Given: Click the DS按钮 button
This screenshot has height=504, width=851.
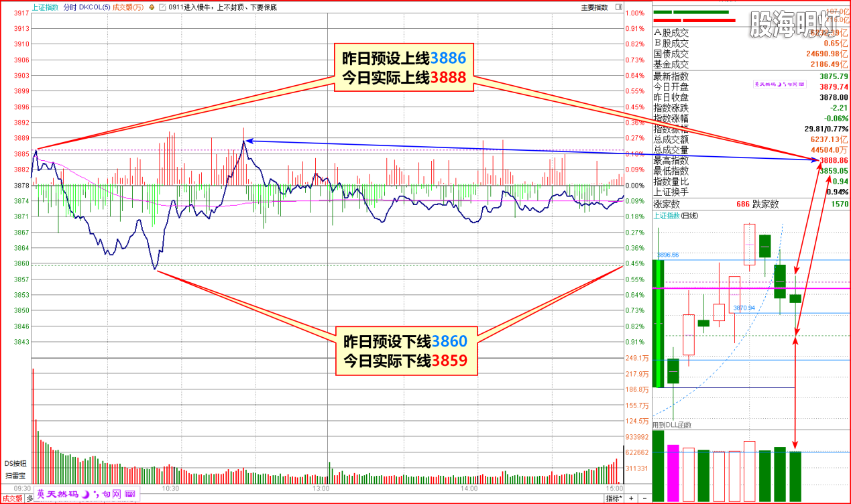Looking at the screenshot, I should tap(15, 463).
